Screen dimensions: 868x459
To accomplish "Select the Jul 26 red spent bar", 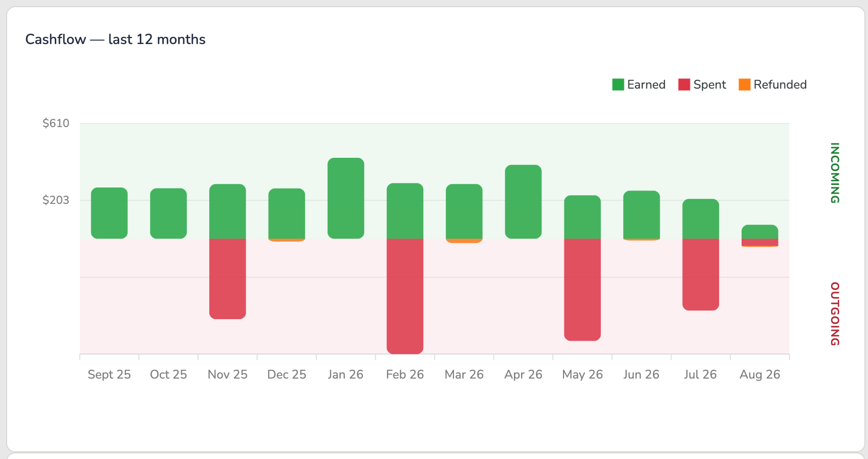I will pos(701,275).
